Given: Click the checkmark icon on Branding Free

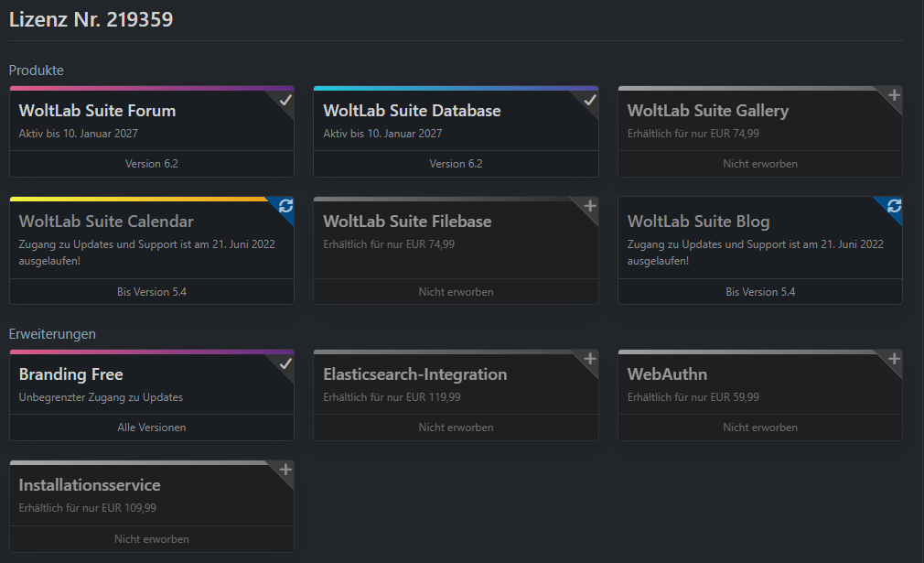Looking at the screenshot, I should [285, 363].
